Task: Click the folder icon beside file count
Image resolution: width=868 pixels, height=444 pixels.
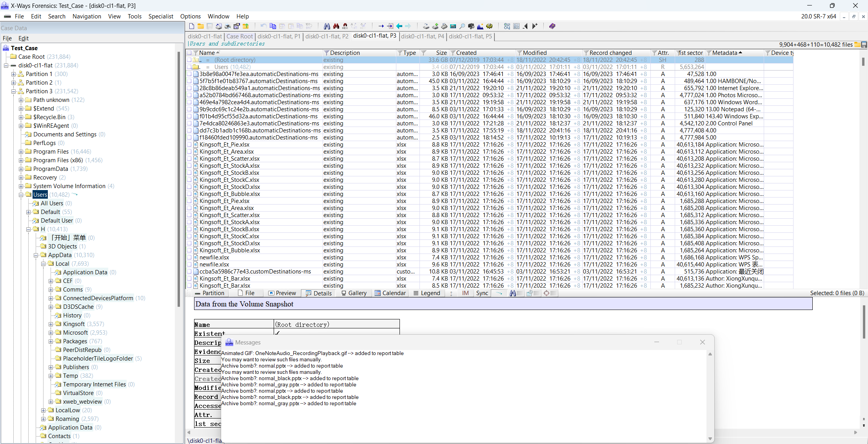Action: click(x=857, y=45)
